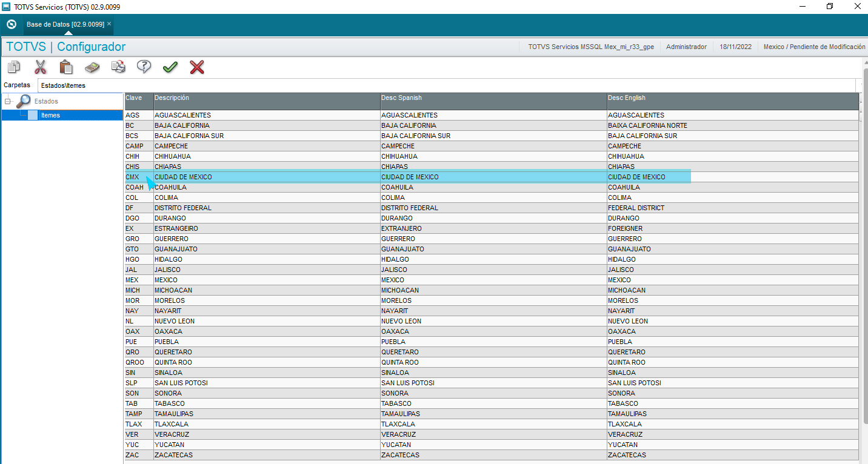The width and height of the screenshot is (868, 464).
Task: Select the QROO clave cell
Action: tap(139, 362)
